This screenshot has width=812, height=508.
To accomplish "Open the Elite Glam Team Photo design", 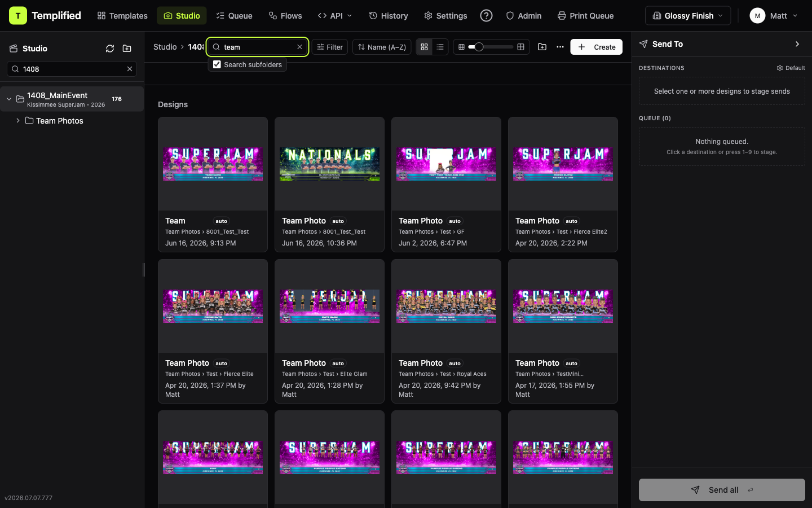I will tap(329, 331).
